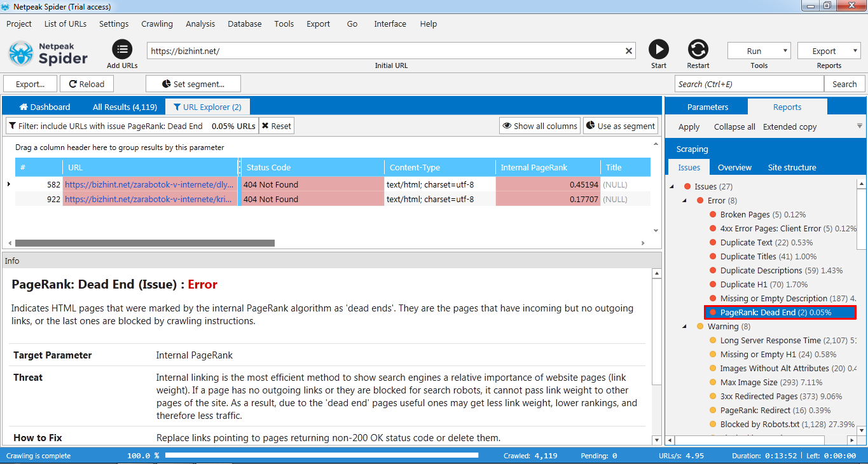Click the Search (Ctrl+E) input field
Image resolution: width=868 pixels, height=464 pixels.
(x=749, y=84)
